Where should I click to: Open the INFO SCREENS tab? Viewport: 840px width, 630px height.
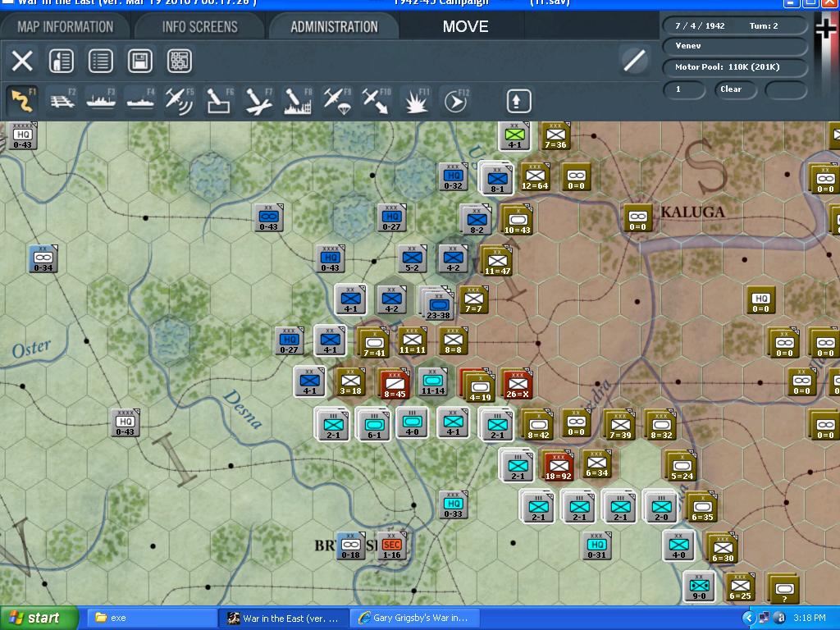point(199,27)
